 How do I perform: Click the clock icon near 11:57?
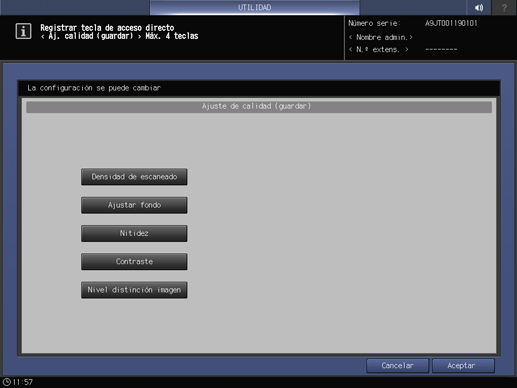pos(7,382)
